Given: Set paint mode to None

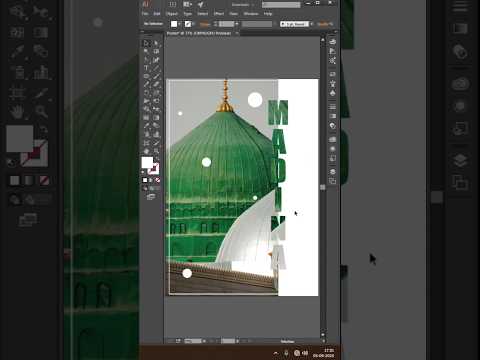Looking at the screenshot, I should 157,180.
